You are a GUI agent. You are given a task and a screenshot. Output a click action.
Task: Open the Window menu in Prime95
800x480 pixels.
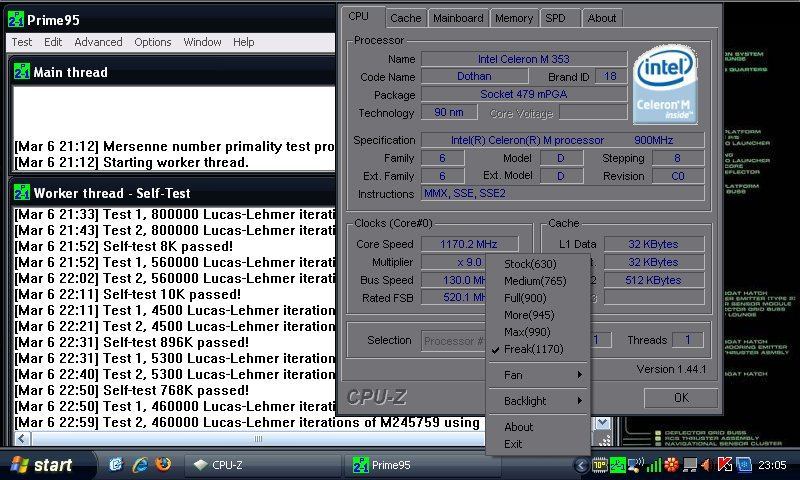[203, 42]
